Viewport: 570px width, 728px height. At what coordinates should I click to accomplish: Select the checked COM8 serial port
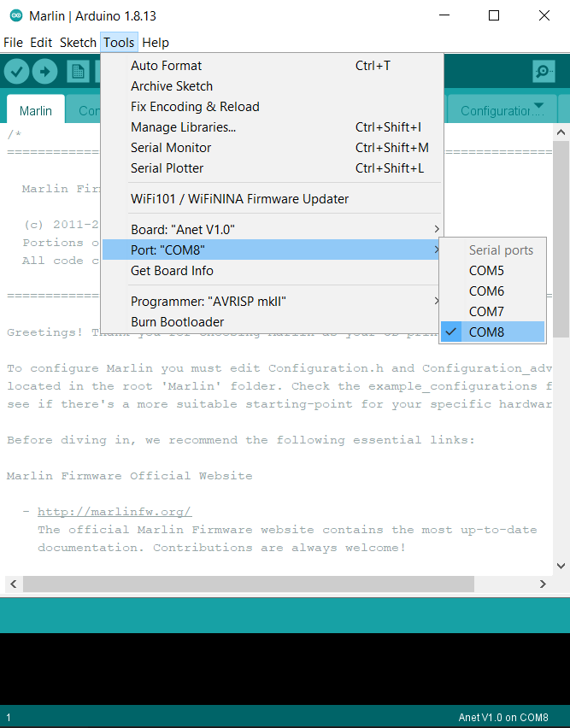492,332
